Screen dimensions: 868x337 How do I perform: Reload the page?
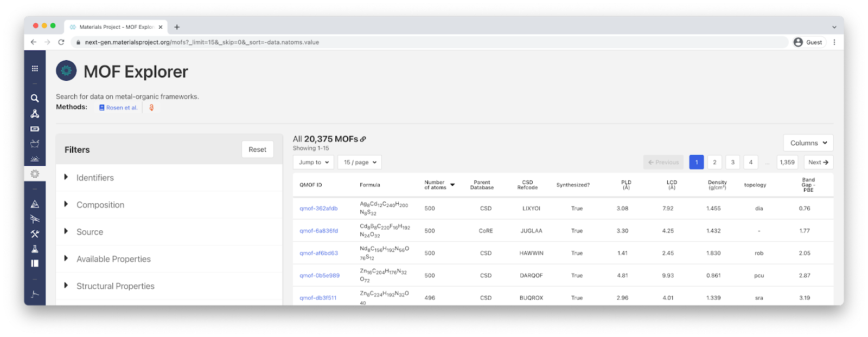tap(61, 42)
